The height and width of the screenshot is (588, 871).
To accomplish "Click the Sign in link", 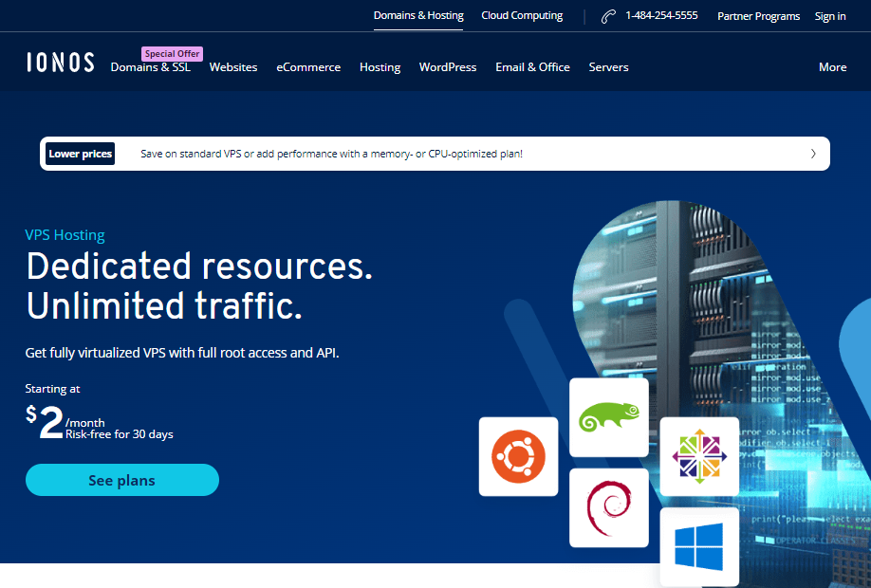I will [x=830, y=16].
